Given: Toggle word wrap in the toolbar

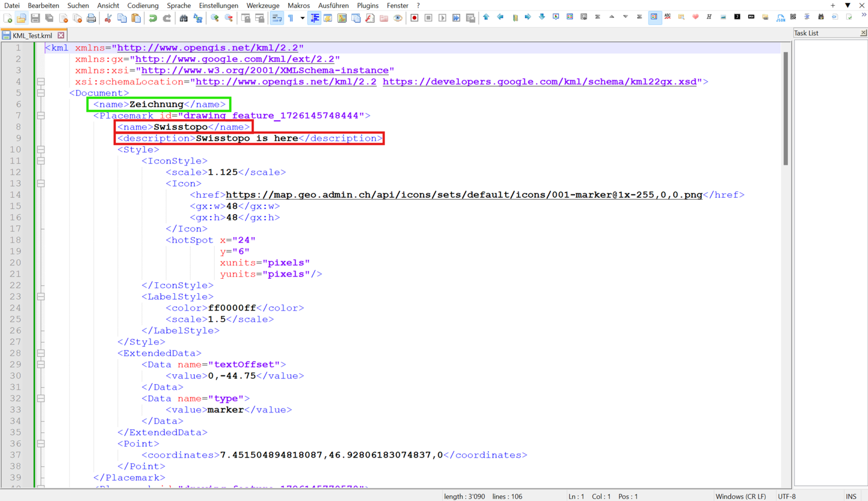Looking at the screenshot, I should click(277, 19).
